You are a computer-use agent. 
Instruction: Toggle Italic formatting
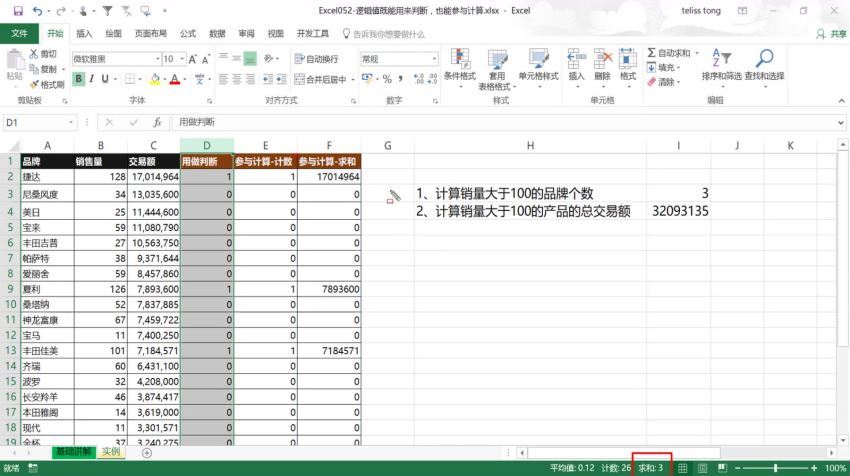point(92,79)
